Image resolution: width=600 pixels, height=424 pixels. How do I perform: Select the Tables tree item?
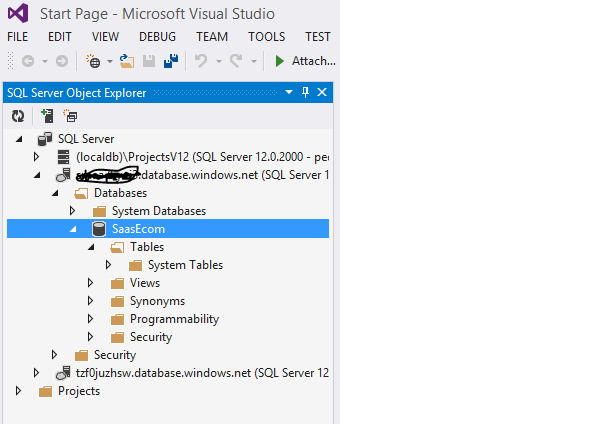click(147, 247)
